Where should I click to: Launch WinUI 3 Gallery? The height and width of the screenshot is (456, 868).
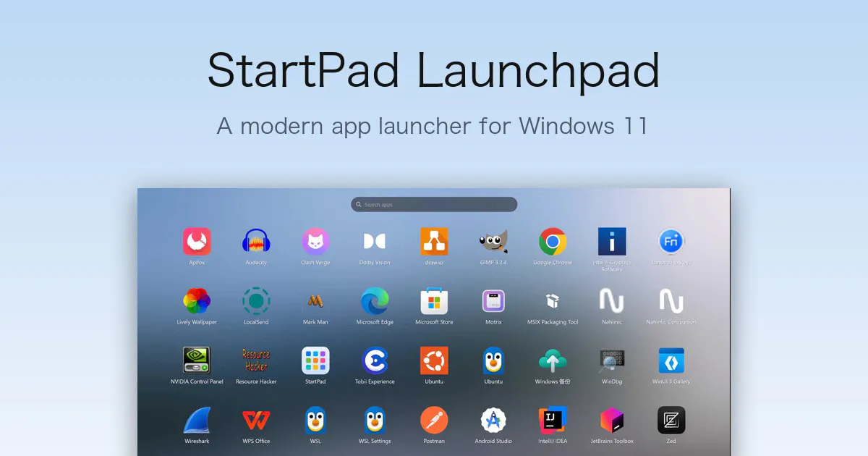(x=671, y=360)
